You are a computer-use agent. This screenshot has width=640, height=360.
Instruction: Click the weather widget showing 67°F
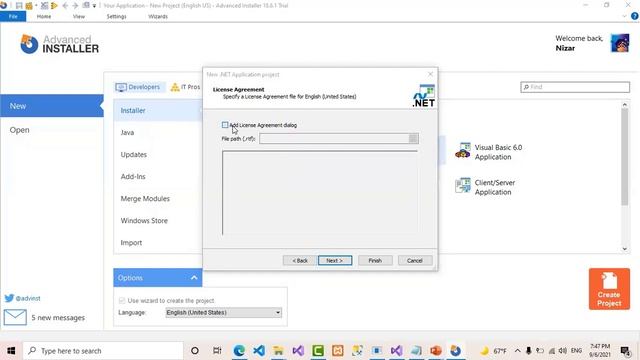493,351
